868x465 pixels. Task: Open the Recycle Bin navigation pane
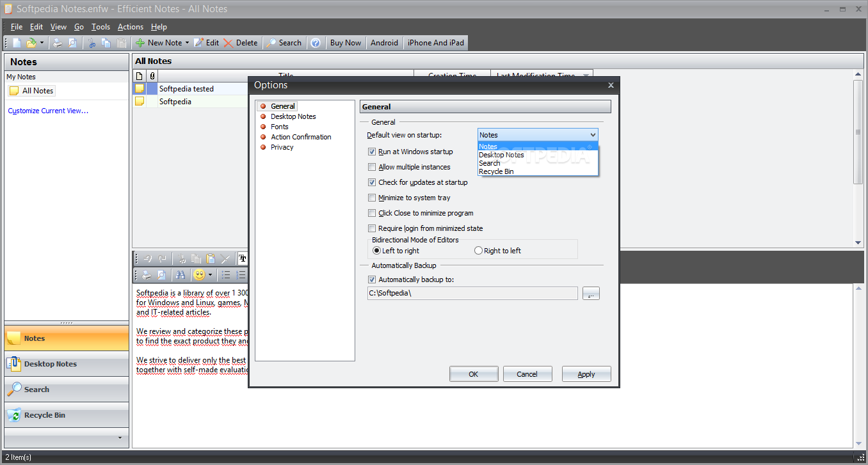67,415
